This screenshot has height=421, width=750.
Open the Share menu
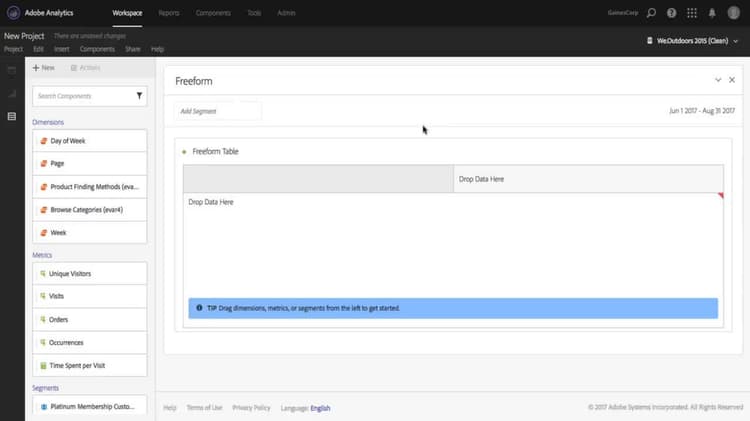click(133, 49)
